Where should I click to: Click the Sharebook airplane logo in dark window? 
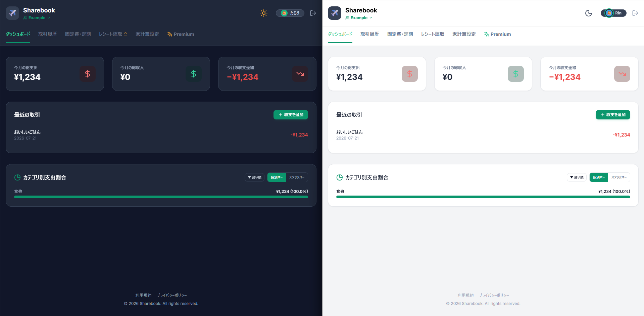click(12, 13)
